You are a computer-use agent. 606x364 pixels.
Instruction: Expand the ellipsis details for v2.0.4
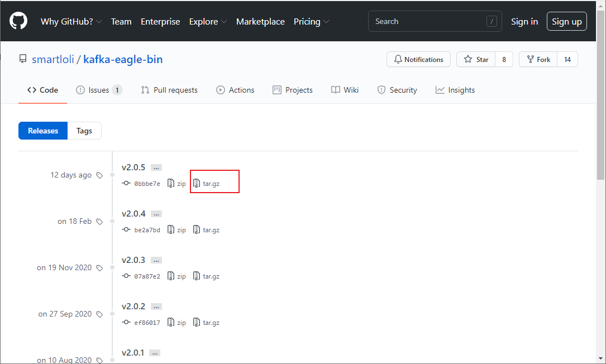(156, 214)
